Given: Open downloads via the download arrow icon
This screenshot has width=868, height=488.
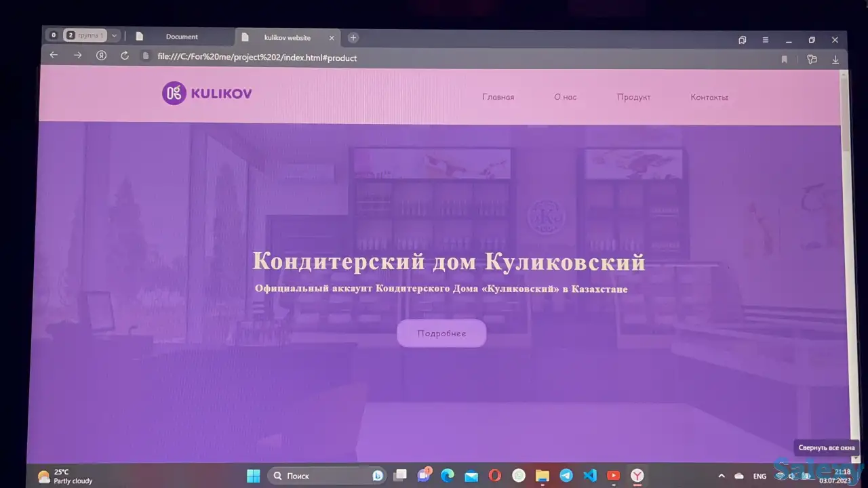Looking at the screenshot, I should click(835, 59).
